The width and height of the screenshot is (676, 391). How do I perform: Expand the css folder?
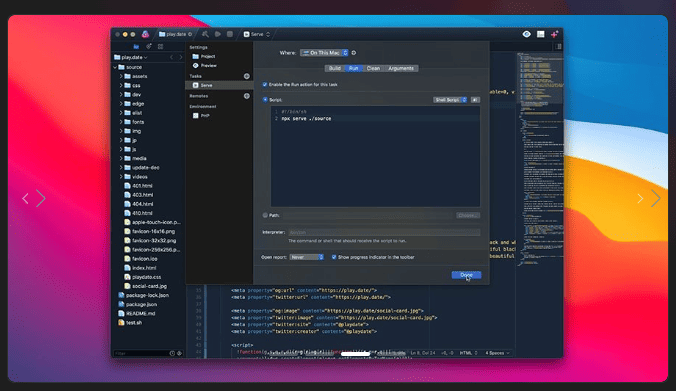coord(121,85)
